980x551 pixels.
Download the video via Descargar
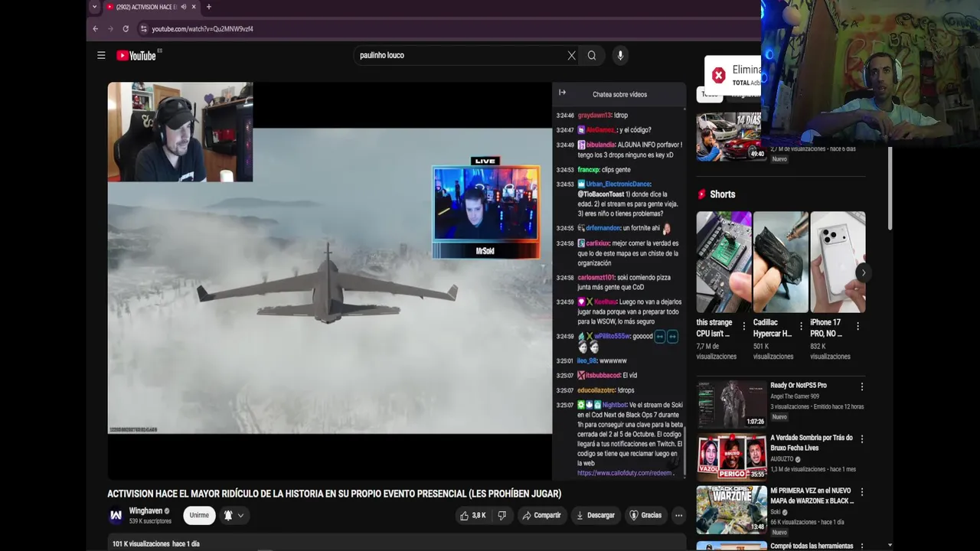(596, 515)
